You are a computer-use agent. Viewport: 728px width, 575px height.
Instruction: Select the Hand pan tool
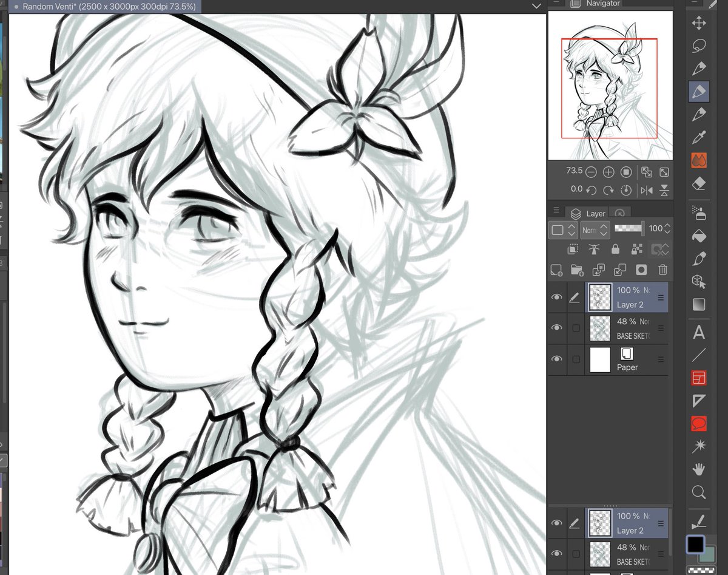(x=699, y=469)
